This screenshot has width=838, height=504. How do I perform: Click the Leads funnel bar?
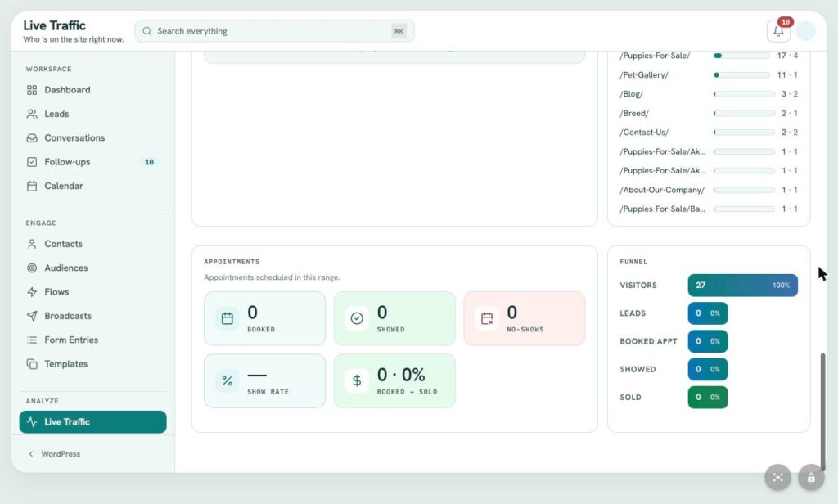708,313
